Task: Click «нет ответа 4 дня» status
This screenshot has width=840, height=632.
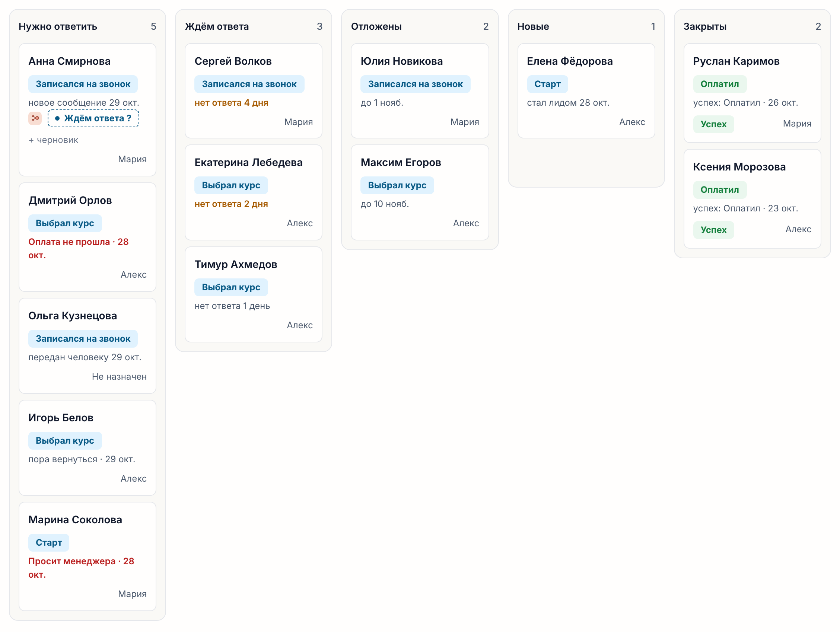Action: coord(231,103)
